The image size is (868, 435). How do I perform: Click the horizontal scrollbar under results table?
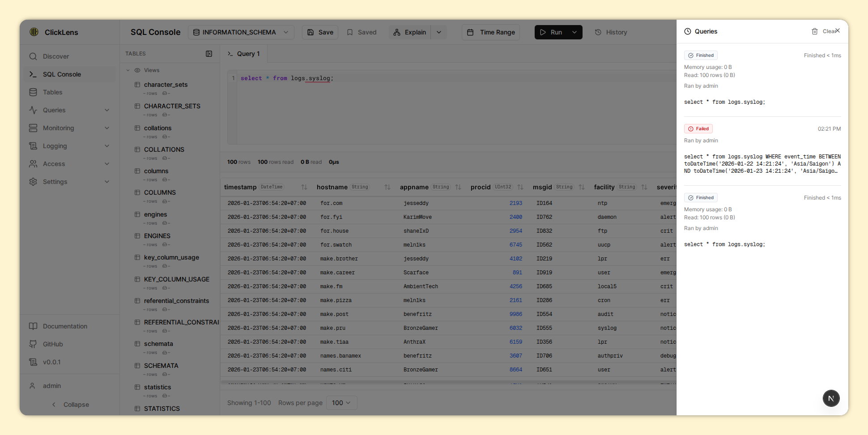(447, 383)
